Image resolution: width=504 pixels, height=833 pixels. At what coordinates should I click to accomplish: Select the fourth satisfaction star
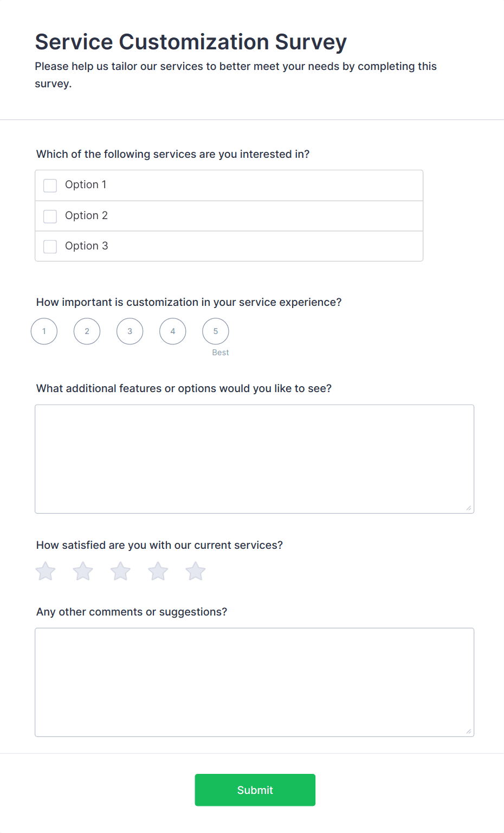click(157, 571)
